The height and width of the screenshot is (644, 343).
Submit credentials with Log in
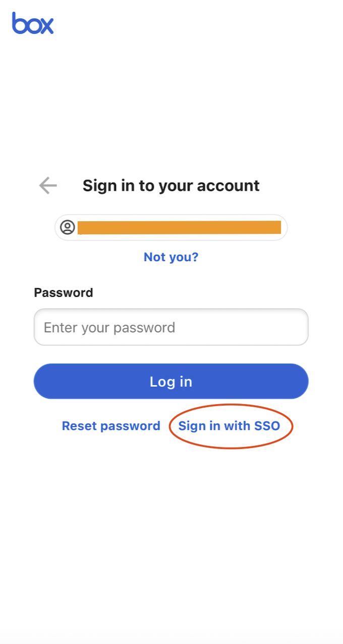click(171, 381)
